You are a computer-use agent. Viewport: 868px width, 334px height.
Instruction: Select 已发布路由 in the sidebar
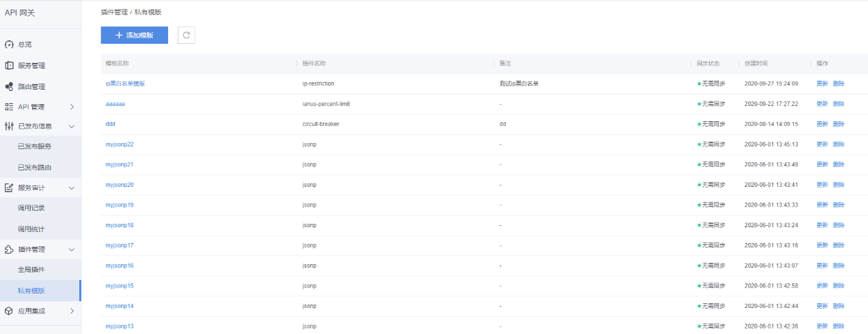[x=34, y=167]
